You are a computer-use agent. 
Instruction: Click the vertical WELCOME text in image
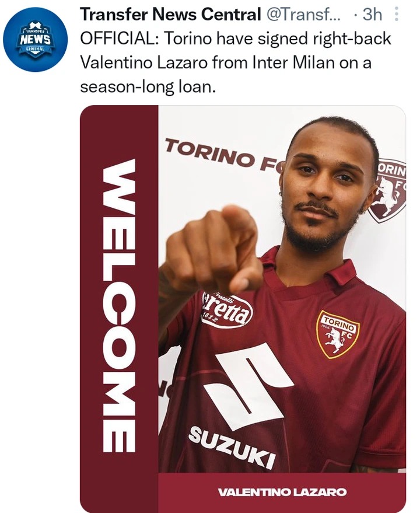tap(119, 306)
